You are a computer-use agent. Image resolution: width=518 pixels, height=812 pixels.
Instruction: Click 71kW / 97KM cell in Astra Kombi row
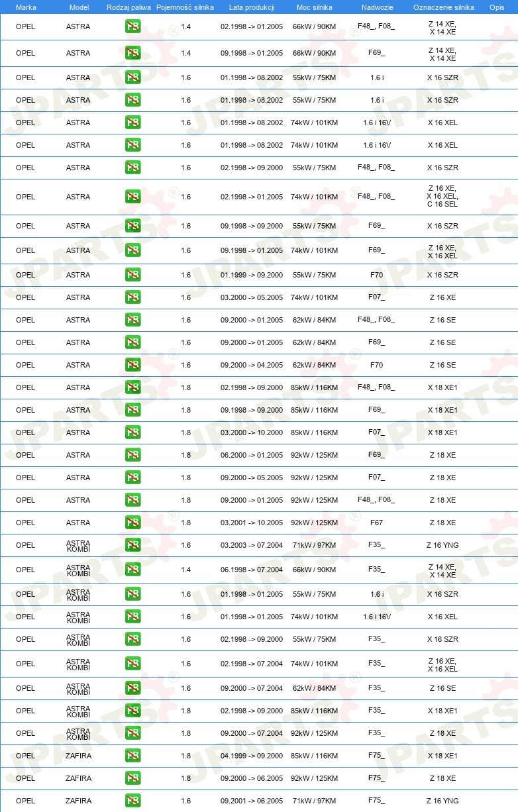click(314, 545)
